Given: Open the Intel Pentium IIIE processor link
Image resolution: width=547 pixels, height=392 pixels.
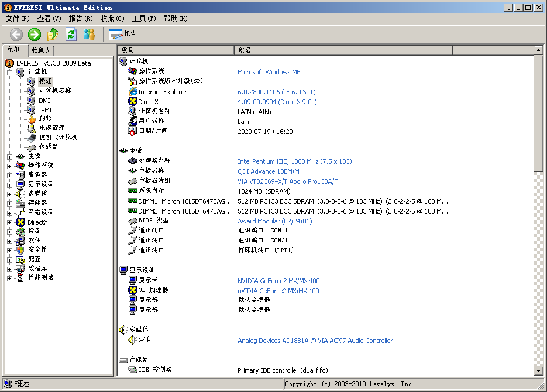Looking at the screenshot, I should click(x=295, y=161).
